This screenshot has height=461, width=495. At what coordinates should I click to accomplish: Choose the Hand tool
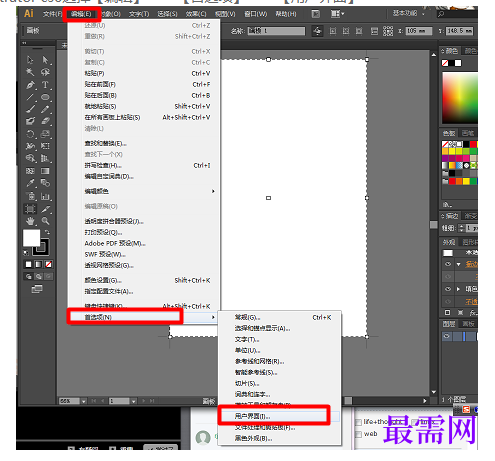[30, 221]
